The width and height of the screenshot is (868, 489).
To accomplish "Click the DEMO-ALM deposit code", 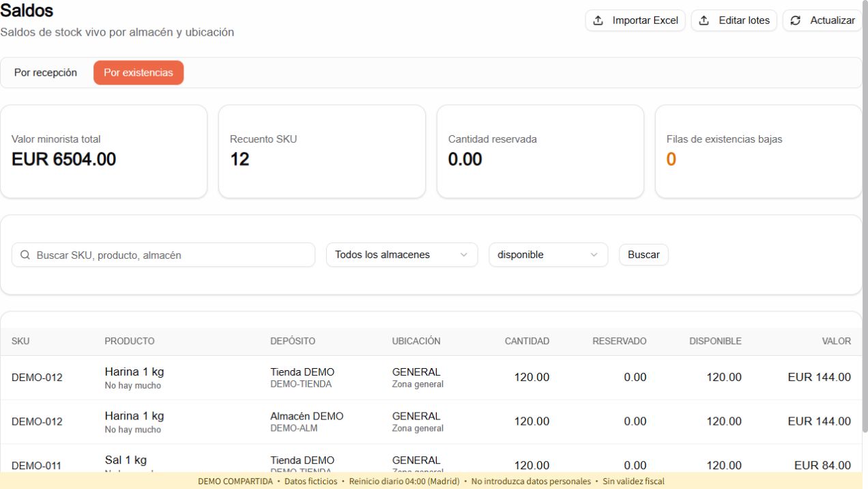I will pyautogui.click(x=294, y=428).
